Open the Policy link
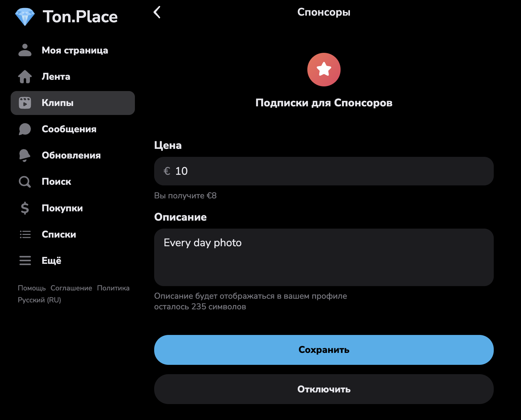Screen dimensions: 521x420 113,288
